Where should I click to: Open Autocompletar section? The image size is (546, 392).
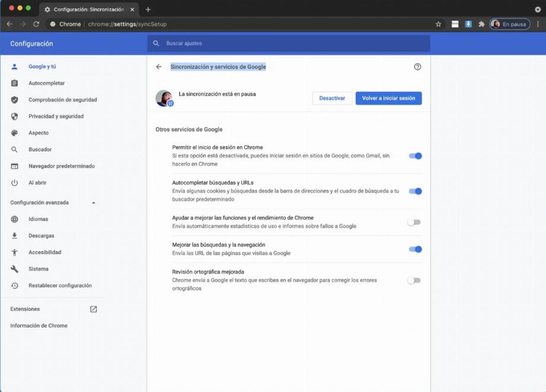[47, 83]
